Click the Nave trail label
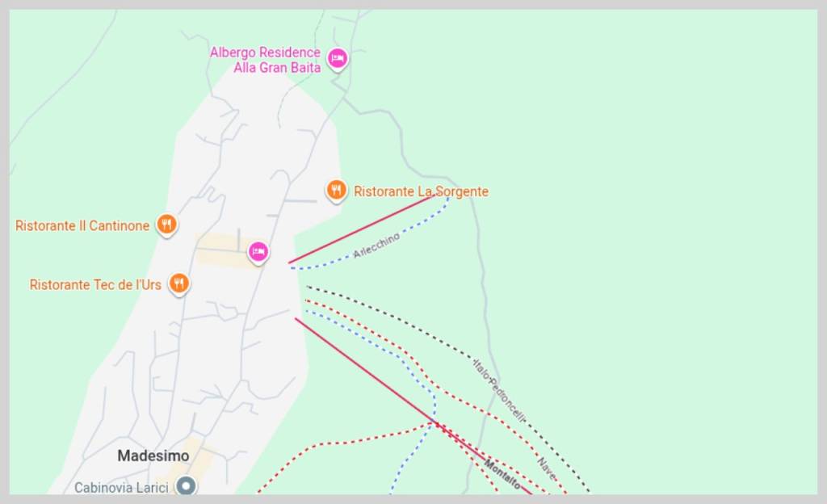Viewport: 827px width, 504px height. [546, 468]
